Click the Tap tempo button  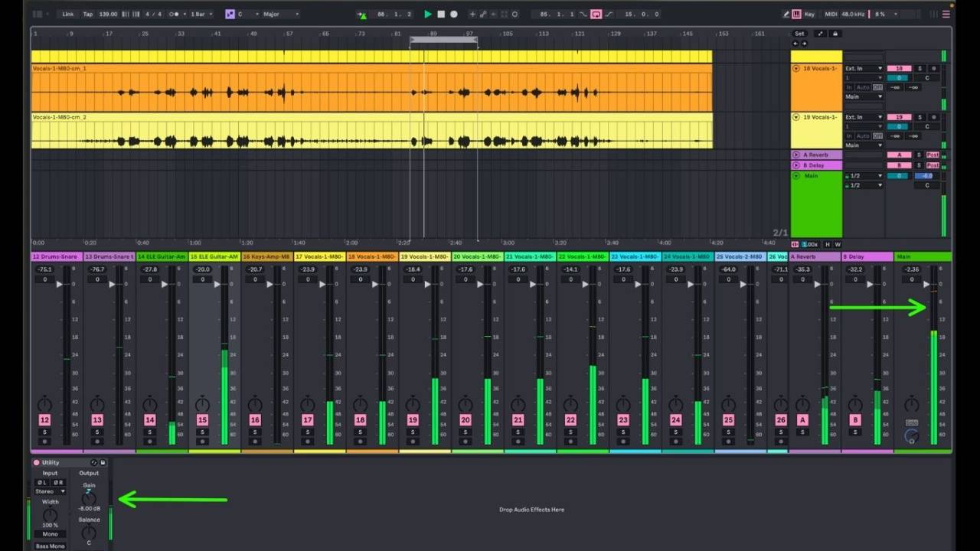click(x=87, y=14)
